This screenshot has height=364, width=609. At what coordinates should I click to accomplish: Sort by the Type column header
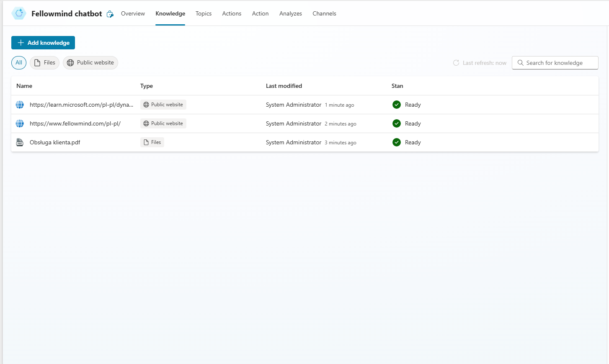[147, 86]
